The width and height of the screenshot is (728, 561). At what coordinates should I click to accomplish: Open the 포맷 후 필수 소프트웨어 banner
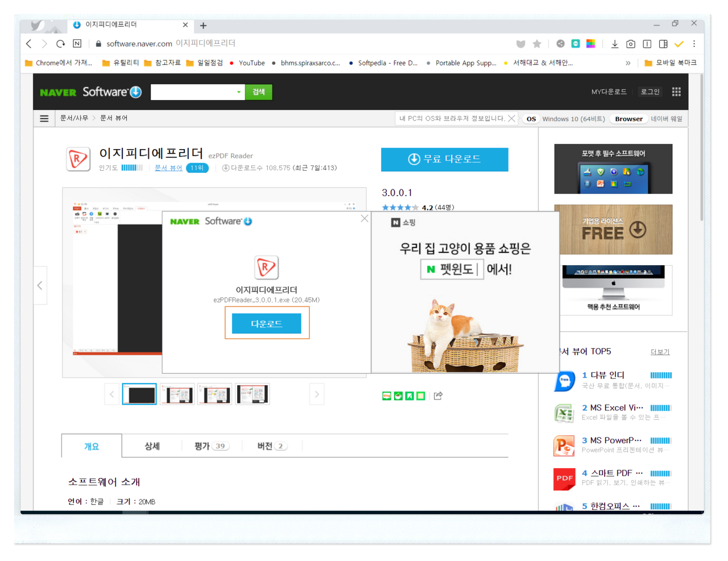[613, 169]
